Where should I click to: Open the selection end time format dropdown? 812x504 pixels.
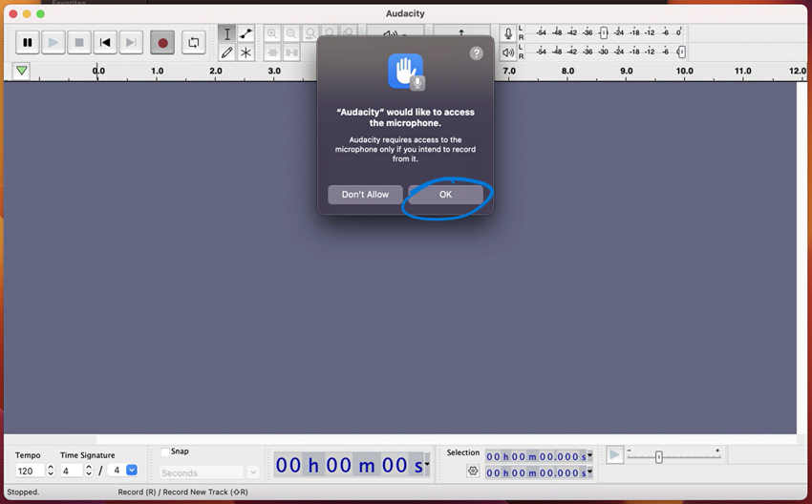(589, 472)
